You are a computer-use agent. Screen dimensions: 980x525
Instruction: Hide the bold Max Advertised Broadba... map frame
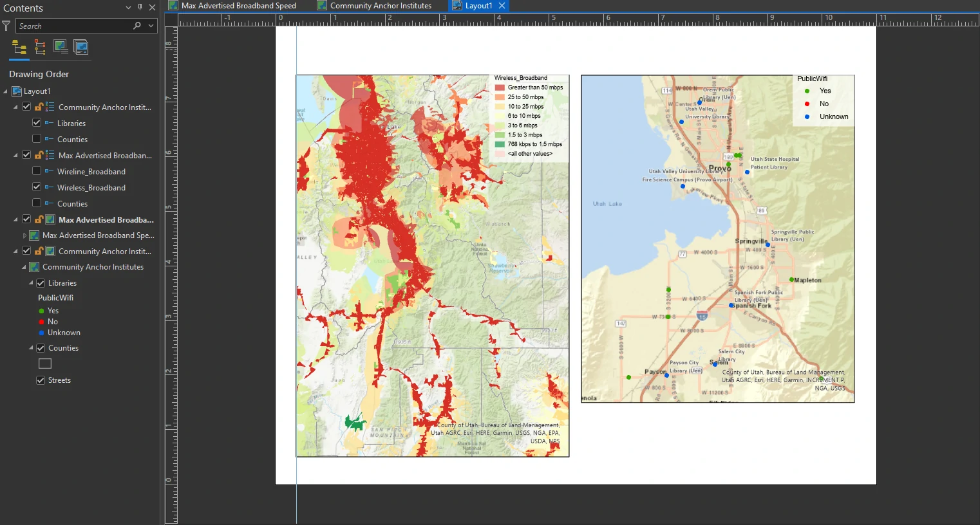coord(26,219)
